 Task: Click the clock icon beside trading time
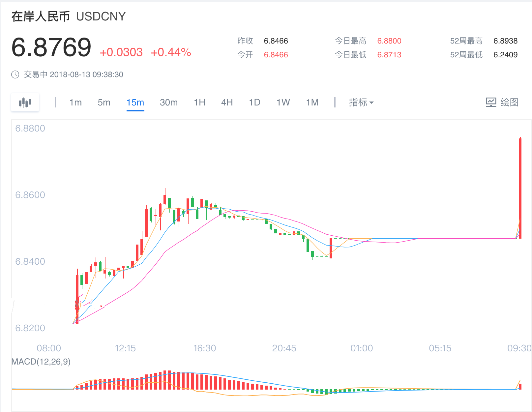point(15,74)
